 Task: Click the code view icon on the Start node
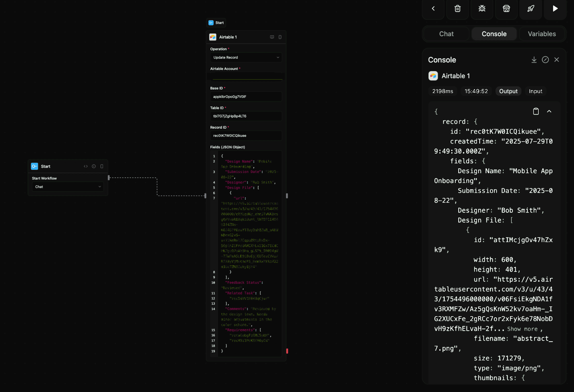(86, 166)
